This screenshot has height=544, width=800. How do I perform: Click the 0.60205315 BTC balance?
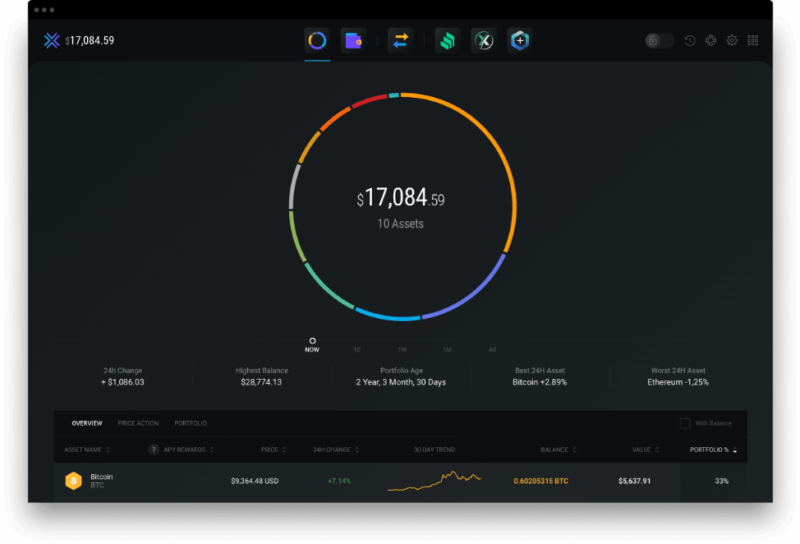tap(541, 481)
